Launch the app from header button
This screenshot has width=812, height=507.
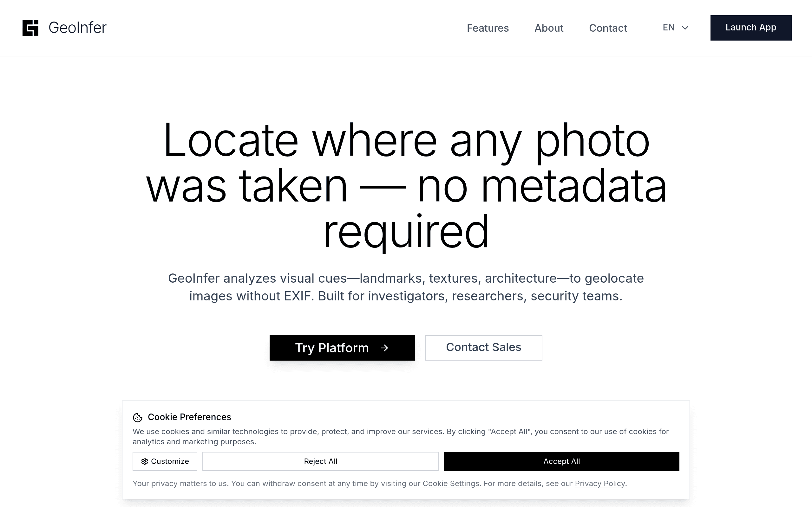[750, 28]
